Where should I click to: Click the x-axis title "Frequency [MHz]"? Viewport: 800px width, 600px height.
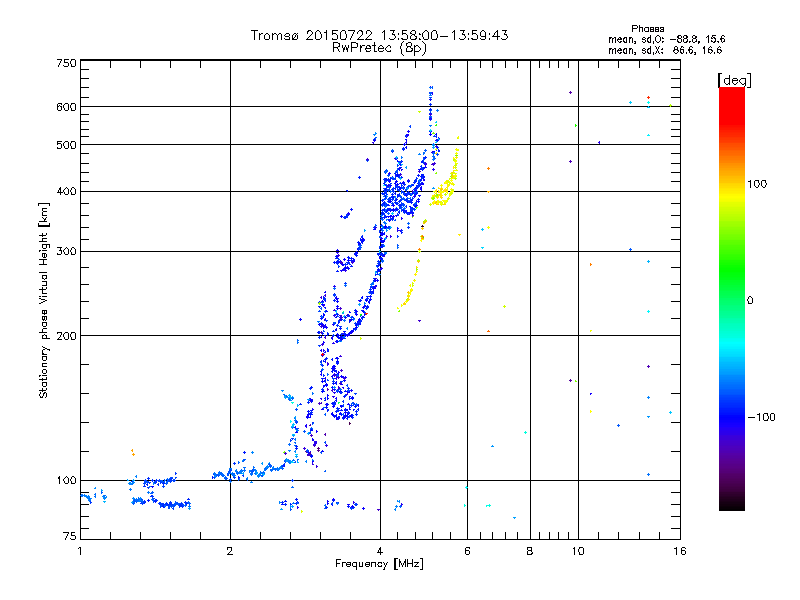click(x=379, y=564)
